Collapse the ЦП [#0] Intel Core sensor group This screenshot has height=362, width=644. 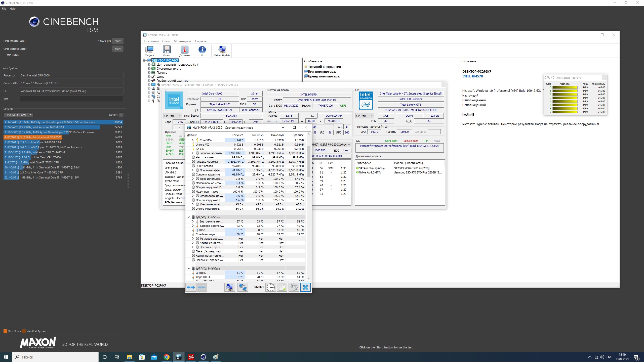click(189, 217)
